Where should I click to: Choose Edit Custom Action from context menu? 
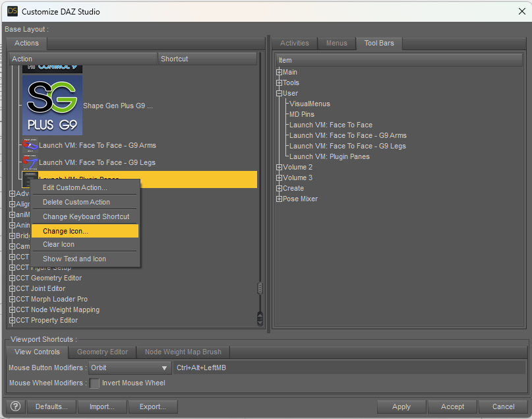click(85, 187)
